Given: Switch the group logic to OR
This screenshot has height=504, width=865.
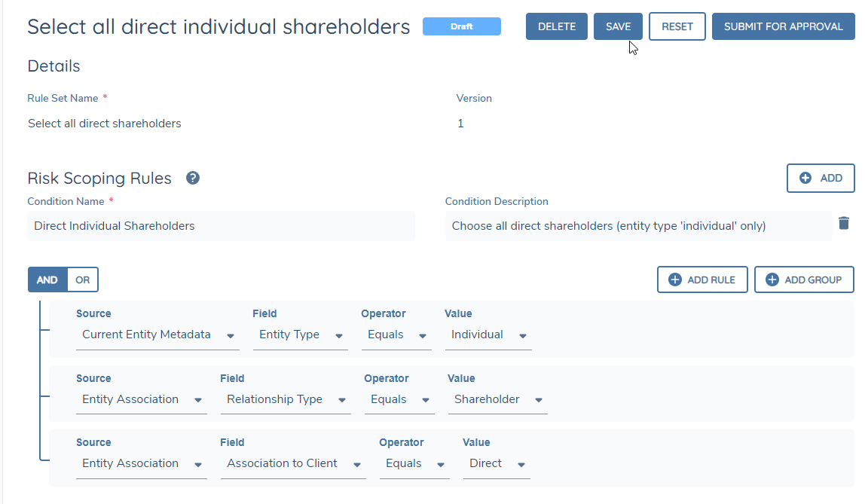Looking at the screenshot, I should click(x=83, y=279).
